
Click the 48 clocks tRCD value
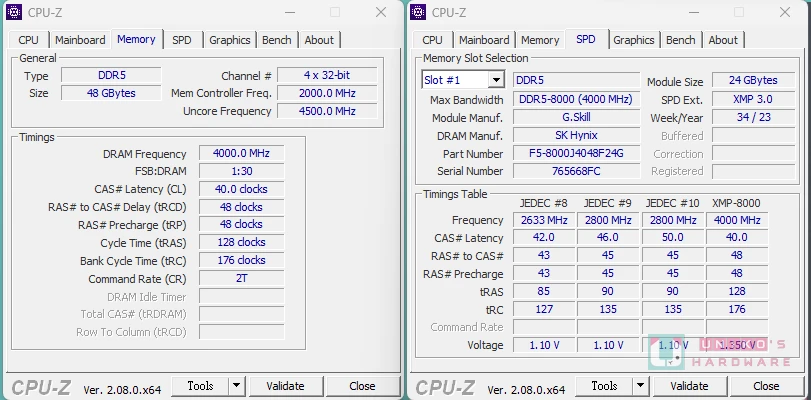(x=242, y=206)
